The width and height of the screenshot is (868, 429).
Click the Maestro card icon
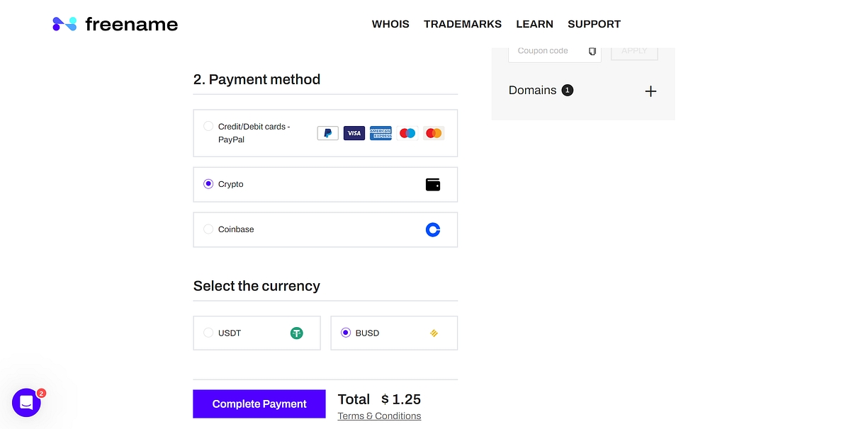407,133
